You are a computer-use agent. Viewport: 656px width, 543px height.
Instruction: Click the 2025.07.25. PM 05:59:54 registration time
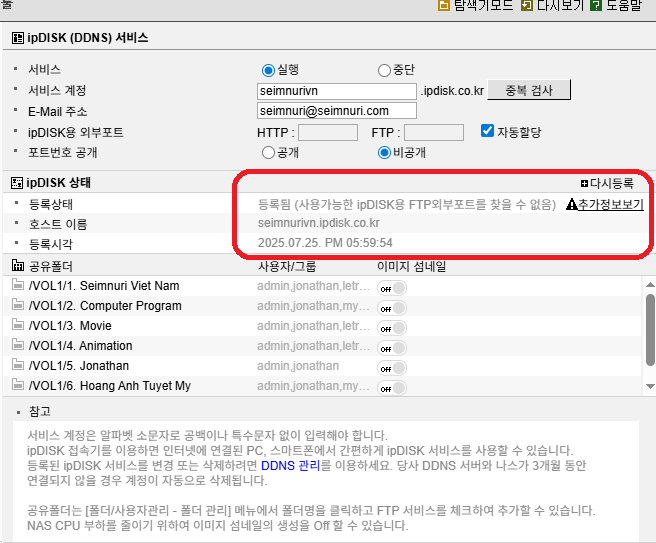click(325, 243)
